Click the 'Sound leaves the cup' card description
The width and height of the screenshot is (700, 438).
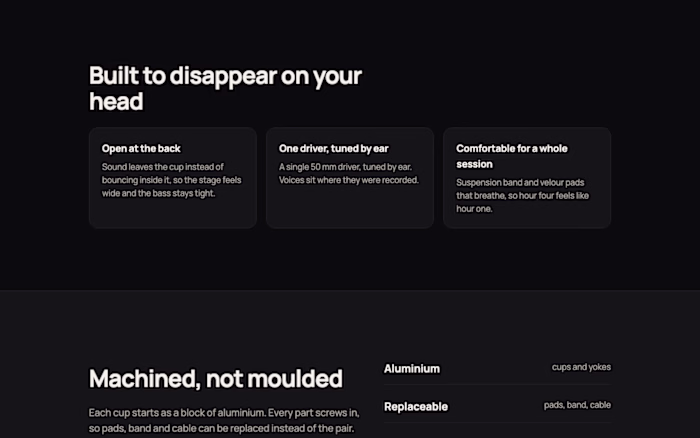click(x=171, y=180)
